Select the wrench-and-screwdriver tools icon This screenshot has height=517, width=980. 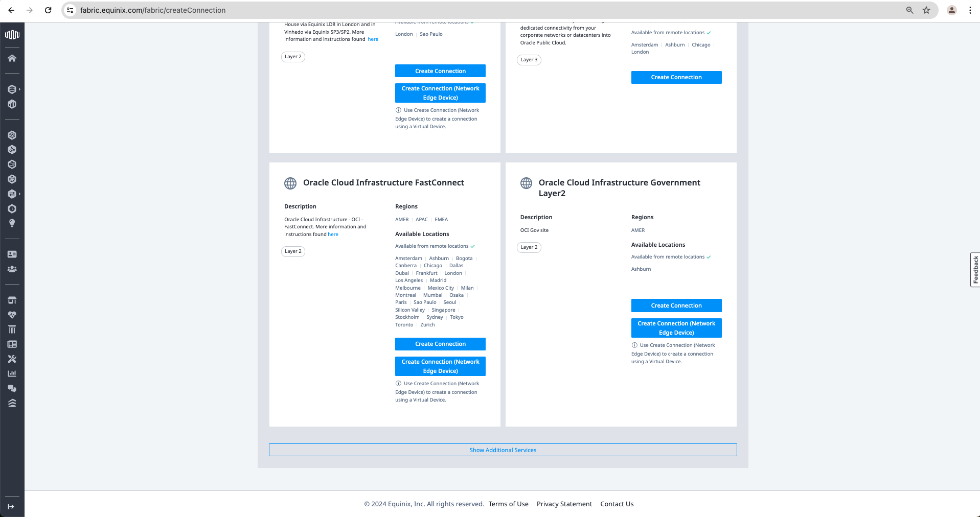(x=12, y=359)
